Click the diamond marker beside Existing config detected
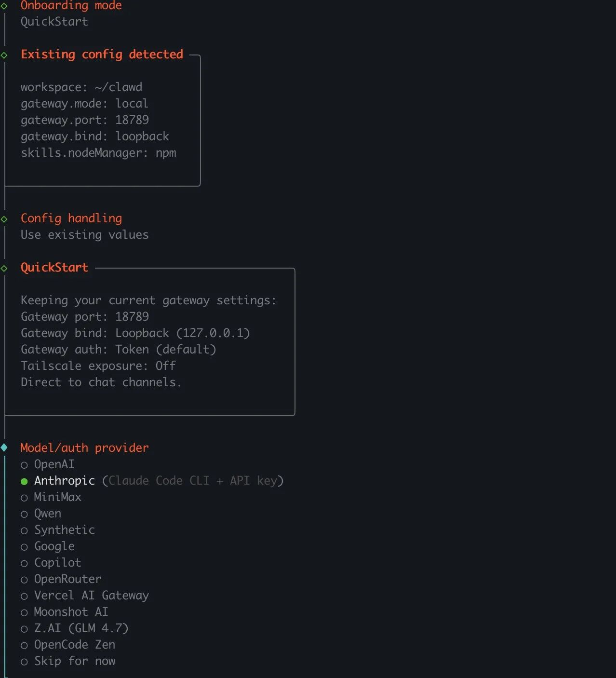 4,55
